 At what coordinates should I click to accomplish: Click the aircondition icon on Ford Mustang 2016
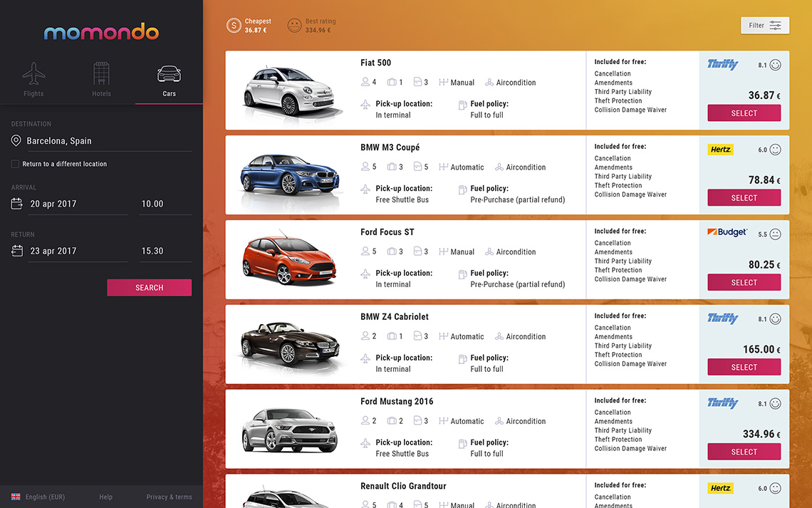coord(499,421)
